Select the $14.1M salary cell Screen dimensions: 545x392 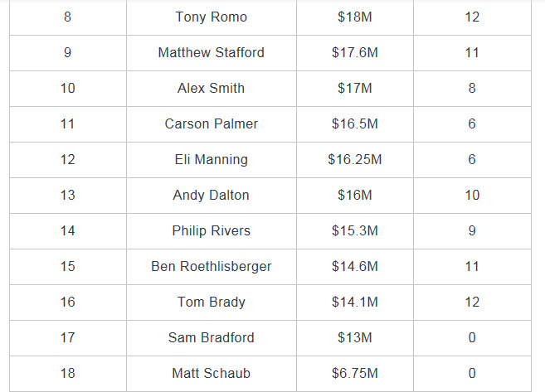pyautogui.click(x=354, y=302)
